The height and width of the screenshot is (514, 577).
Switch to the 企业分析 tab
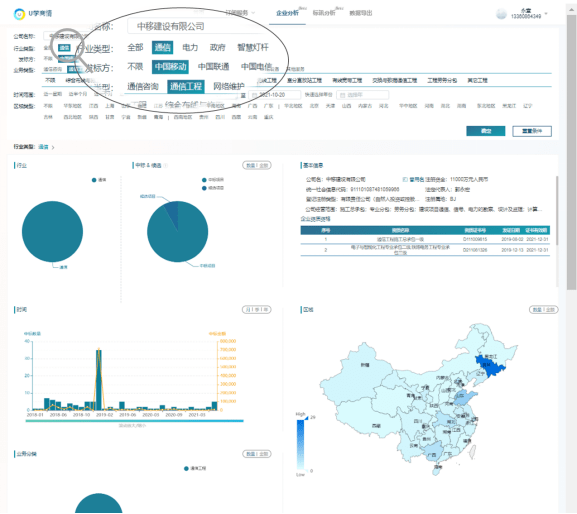tap(287, 13)
